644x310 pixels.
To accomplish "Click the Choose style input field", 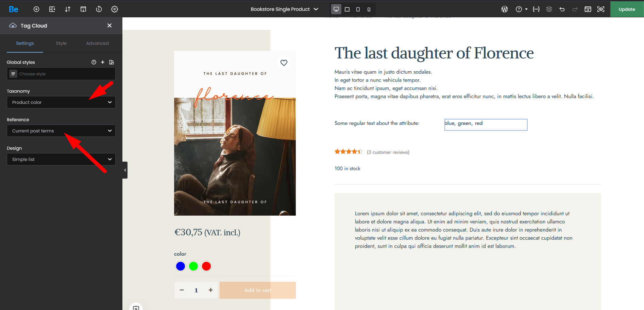I will (65, 74).
